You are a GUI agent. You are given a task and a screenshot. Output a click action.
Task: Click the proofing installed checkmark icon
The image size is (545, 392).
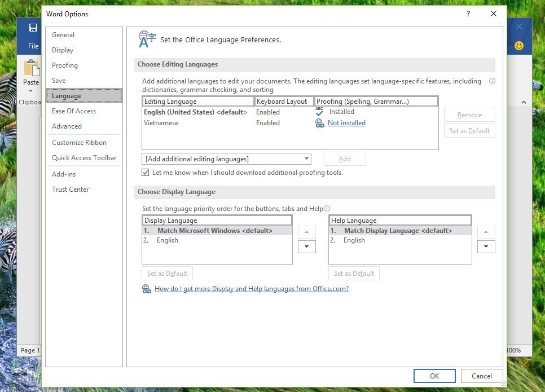[319, 112]
